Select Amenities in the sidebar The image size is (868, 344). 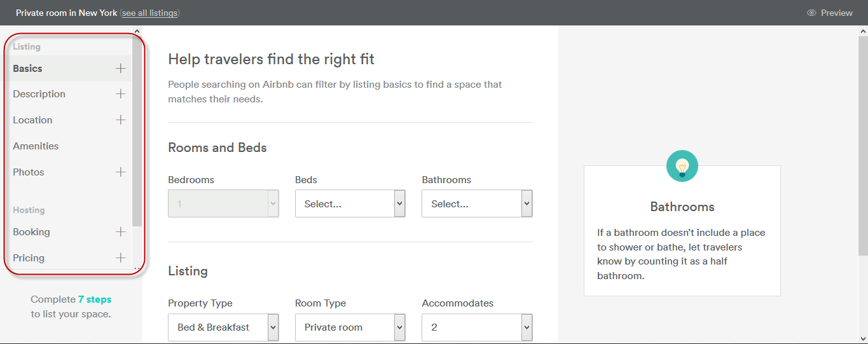(36, 146)
